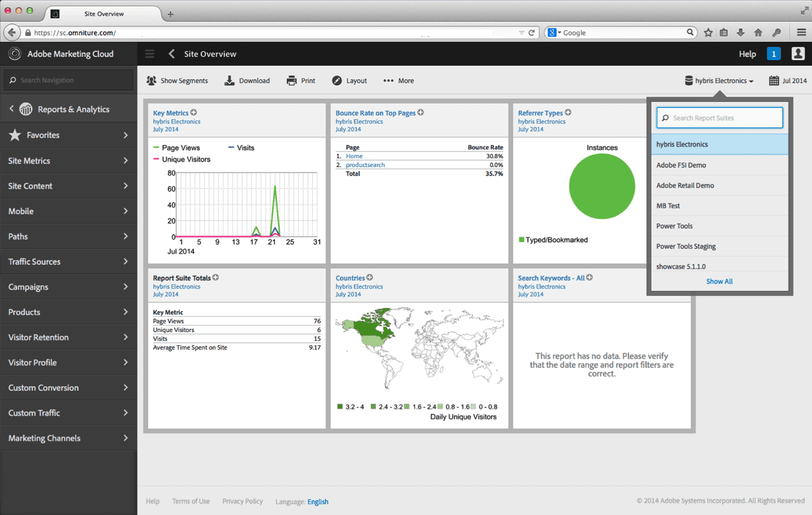
Task: Select Adobe FSI Demo report suite
Action: (x=720, y=165)
